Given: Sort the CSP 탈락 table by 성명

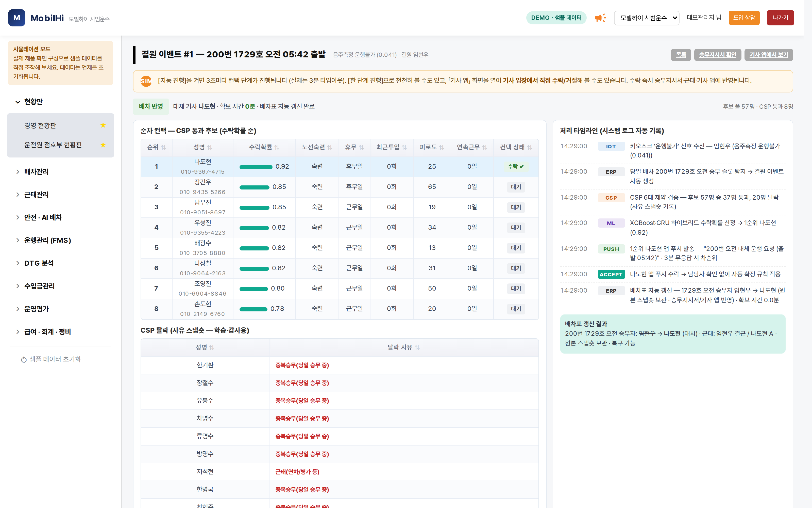Looking at the screenshot, I should tap(205, 347).
